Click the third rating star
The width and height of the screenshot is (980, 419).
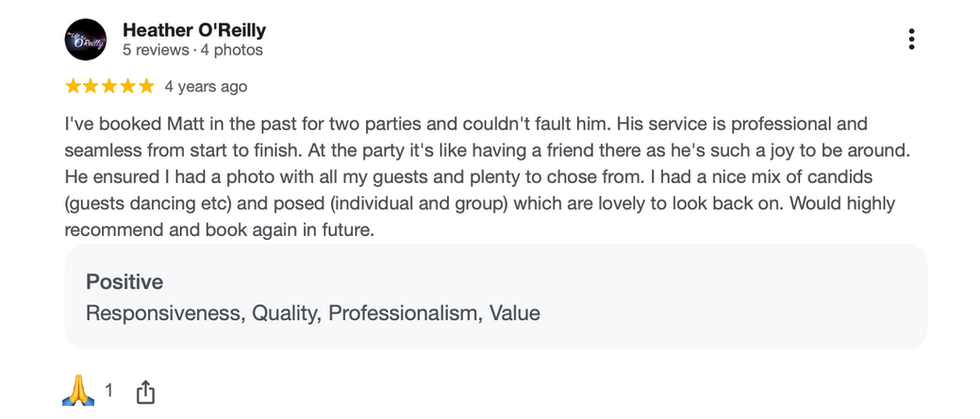pyautogui.click(x=109, y=87)
